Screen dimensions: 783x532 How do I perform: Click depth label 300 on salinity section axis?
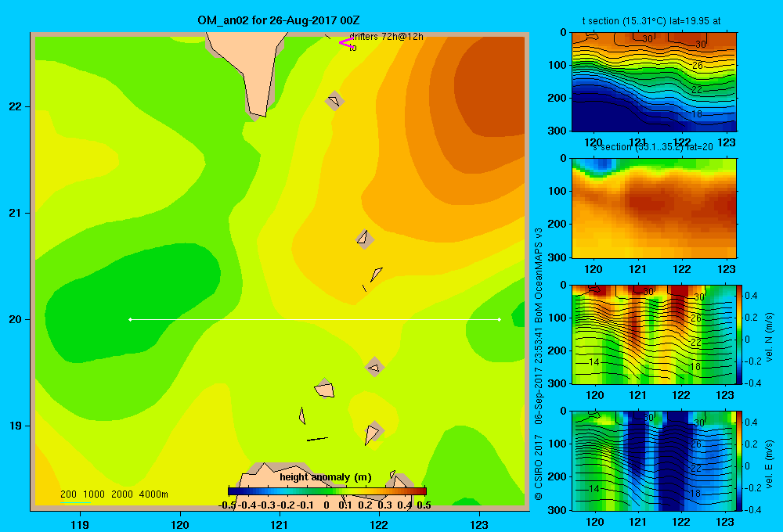click(557, 257)
